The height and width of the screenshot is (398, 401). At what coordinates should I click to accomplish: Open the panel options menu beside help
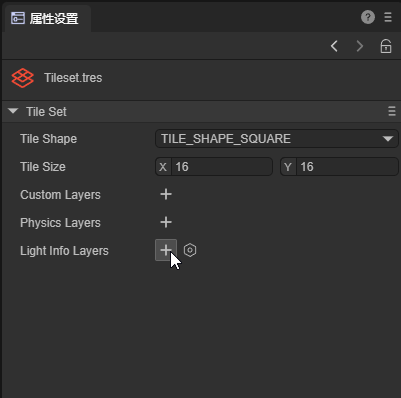388,17
